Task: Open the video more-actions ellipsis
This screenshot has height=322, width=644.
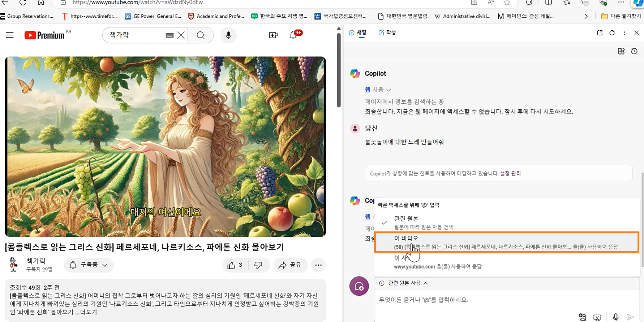Action: coord(318,265)
